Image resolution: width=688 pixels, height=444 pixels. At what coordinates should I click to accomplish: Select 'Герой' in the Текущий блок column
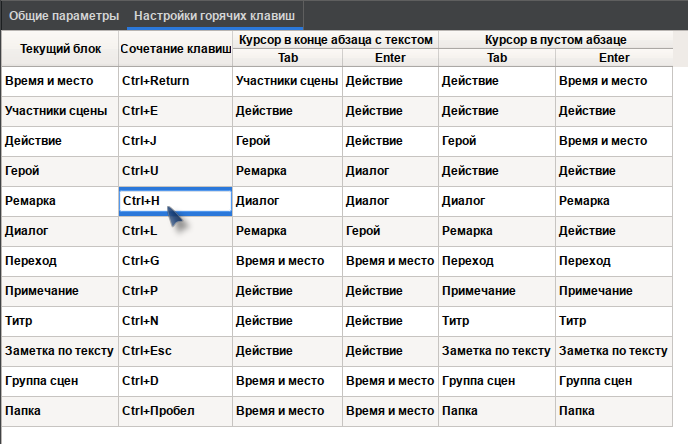(x=60, y=171)
